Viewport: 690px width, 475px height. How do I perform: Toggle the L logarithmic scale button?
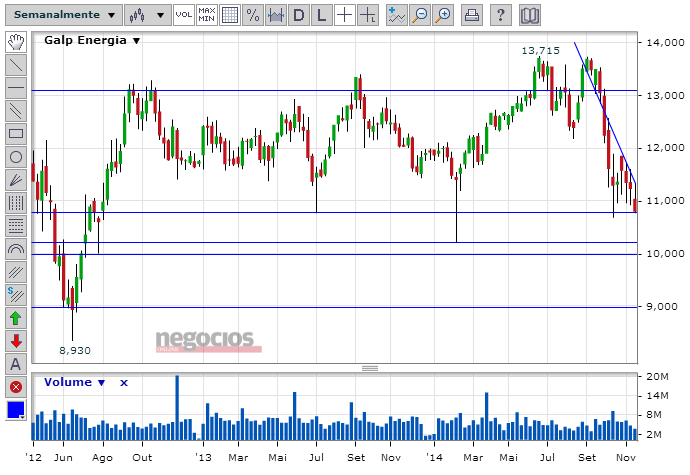(x=322, y=15)
